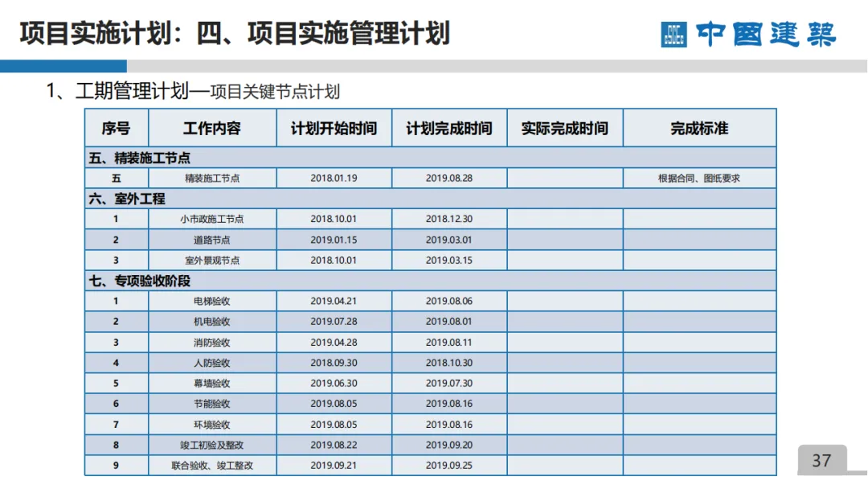Click finish date 2018.10.30

[449, 364]
